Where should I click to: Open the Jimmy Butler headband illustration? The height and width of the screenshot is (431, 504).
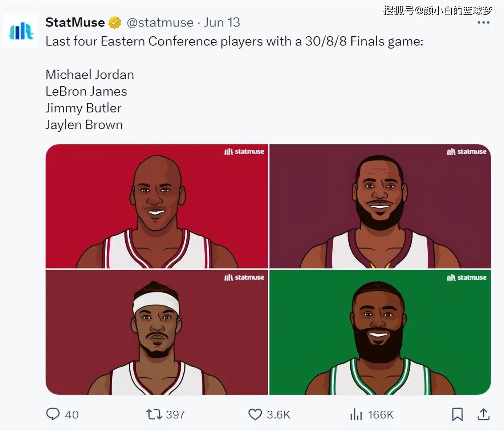pos(157,332)
